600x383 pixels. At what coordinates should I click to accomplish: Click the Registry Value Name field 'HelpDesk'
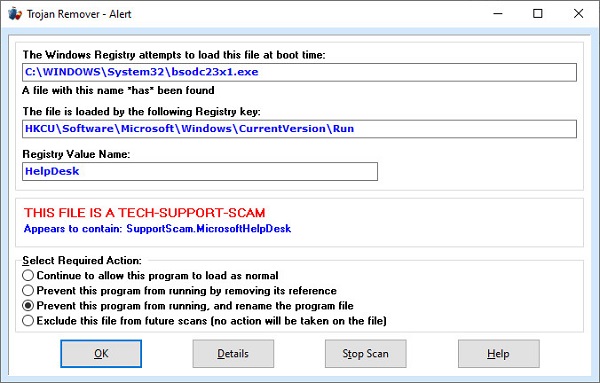point(200,171)
